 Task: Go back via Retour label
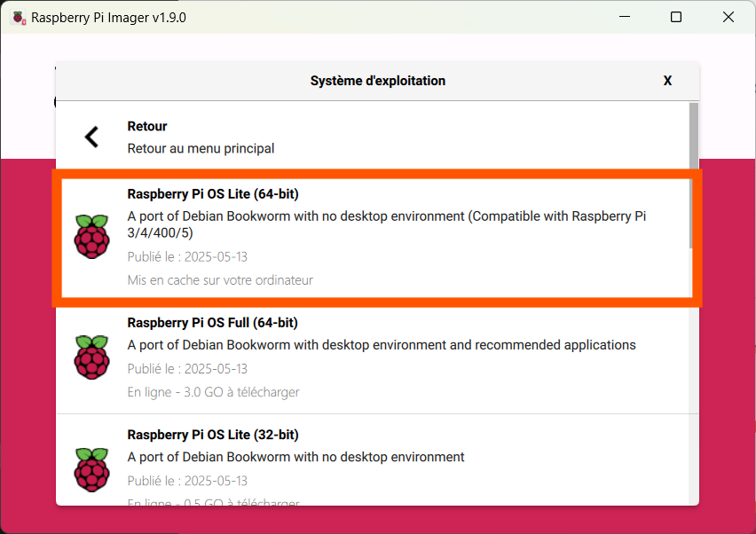(147, 126)
